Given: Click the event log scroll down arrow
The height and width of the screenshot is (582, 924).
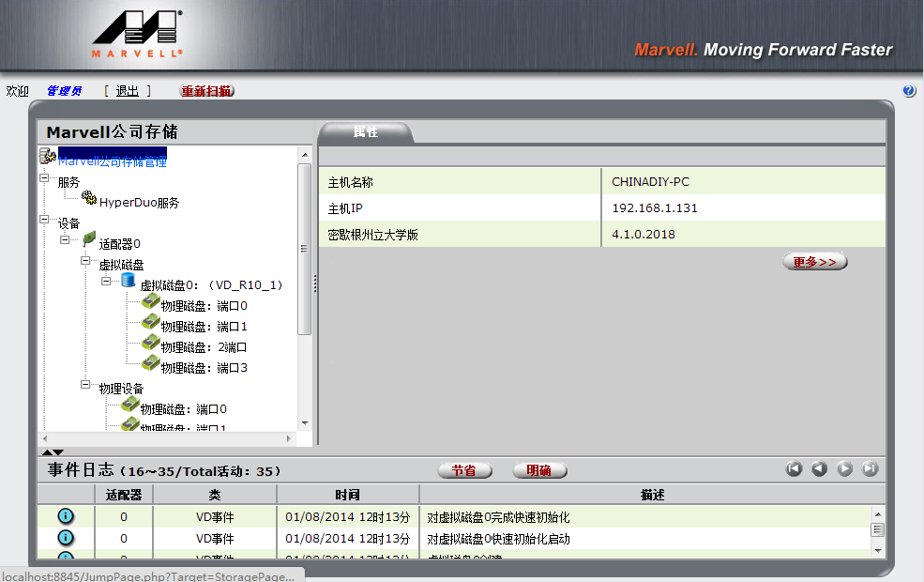Looking at the screenshot, I should (x=878, y=550).
